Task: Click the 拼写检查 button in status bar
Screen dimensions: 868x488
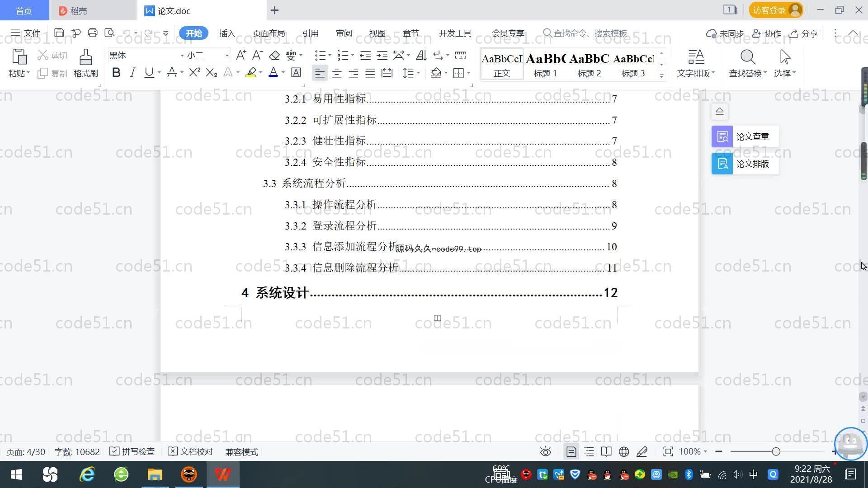Action: point(132,452)
